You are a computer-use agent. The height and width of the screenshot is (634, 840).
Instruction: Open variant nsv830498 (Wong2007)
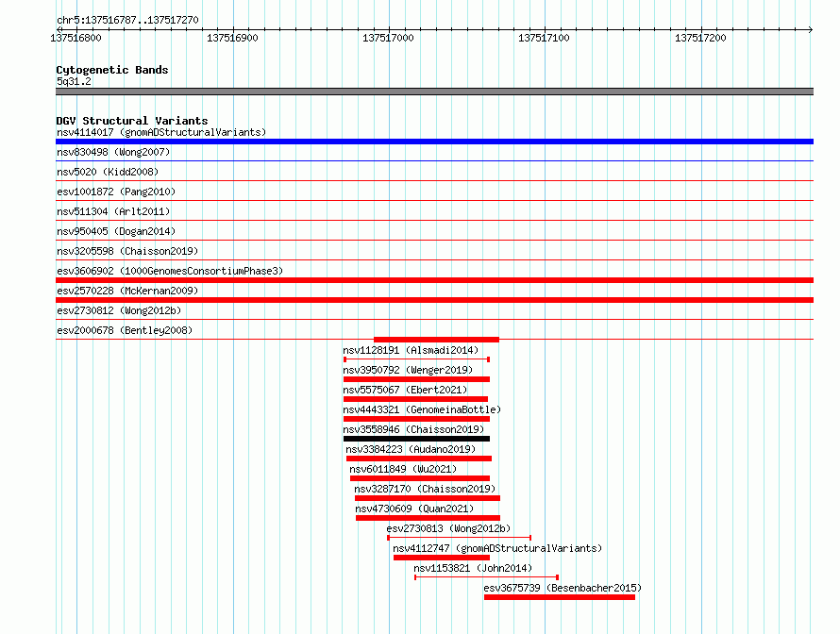113,152
